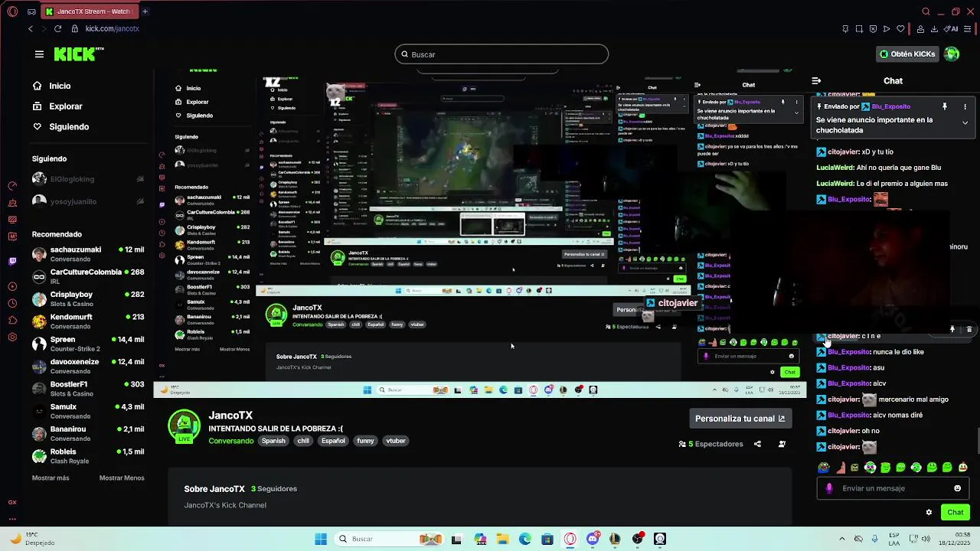Open browser downloads icon

pyautogui.click(x=934, y=28)
